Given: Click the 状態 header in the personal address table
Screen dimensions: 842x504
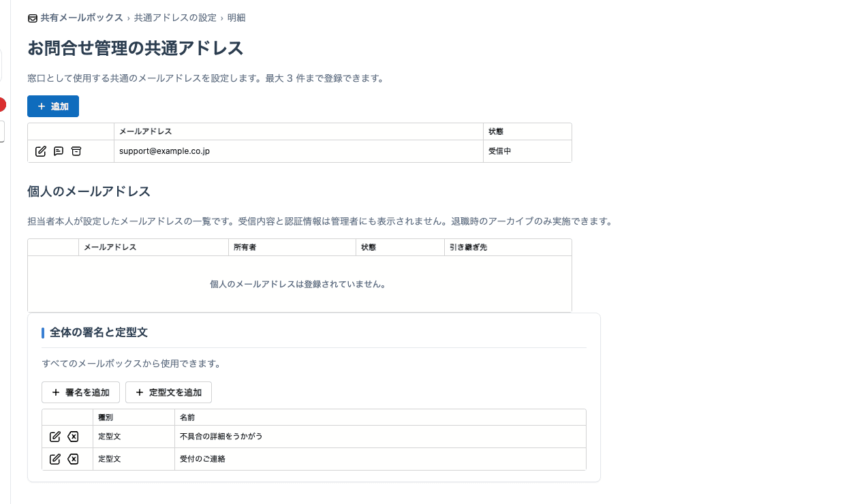Looking at the screenshot, I should point(400,247).
